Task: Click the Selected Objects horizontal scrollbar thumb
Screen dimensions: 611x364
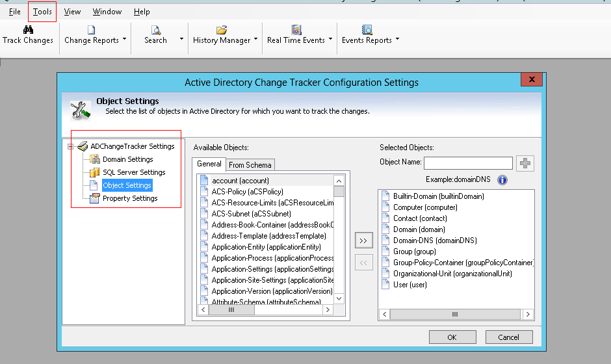Action: pyautogui.click(x=455, y=314)
